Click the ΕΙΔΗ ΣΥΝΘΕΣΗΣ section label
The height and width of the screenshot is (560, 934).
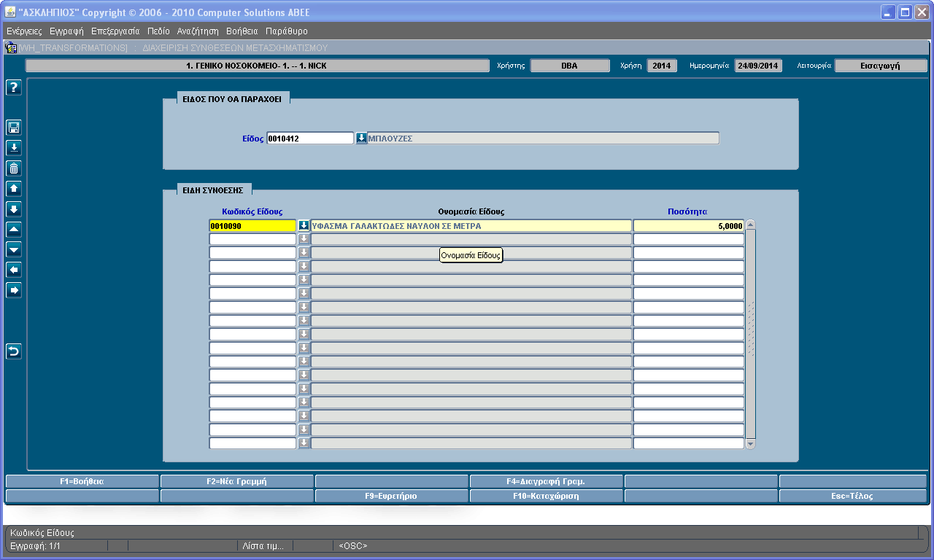click(215, 190)
